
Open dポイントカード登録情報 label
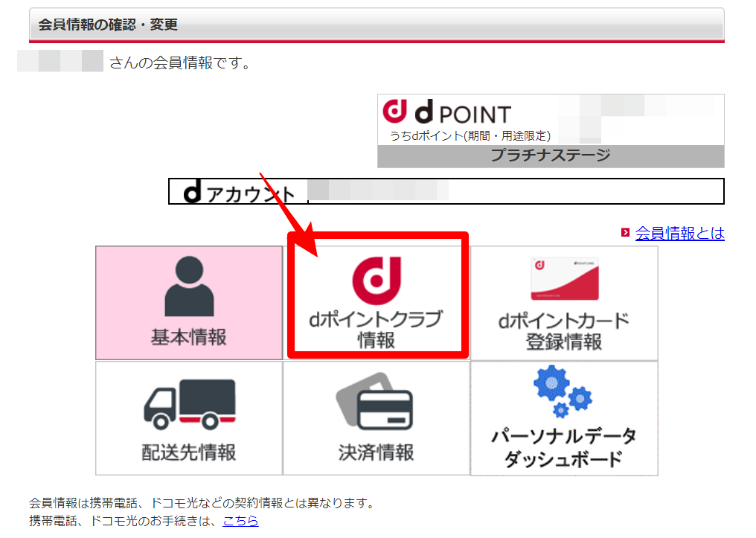pyautogui.click(x=563, y=331)
